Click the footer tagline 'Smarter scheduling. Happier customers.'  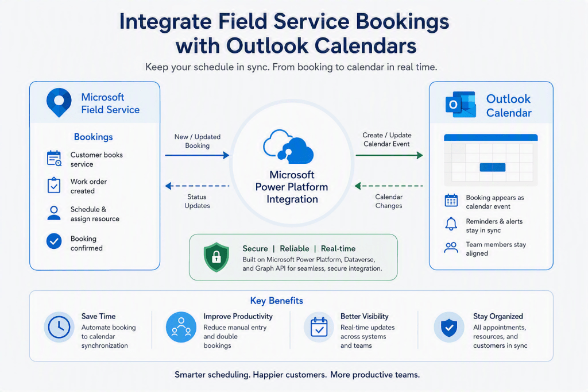(x=250, y=375)
